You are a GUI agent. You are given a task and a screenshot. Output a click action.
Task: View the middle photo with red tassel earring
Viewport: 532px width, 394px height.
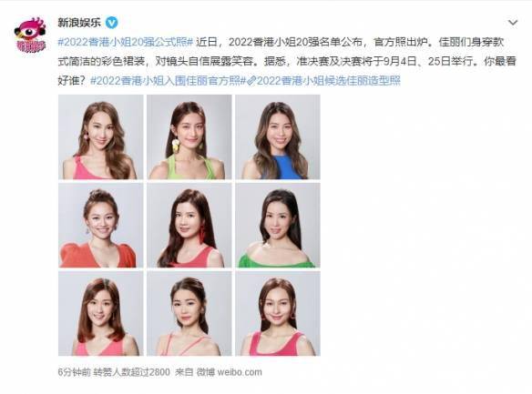[x=189, y=226]
